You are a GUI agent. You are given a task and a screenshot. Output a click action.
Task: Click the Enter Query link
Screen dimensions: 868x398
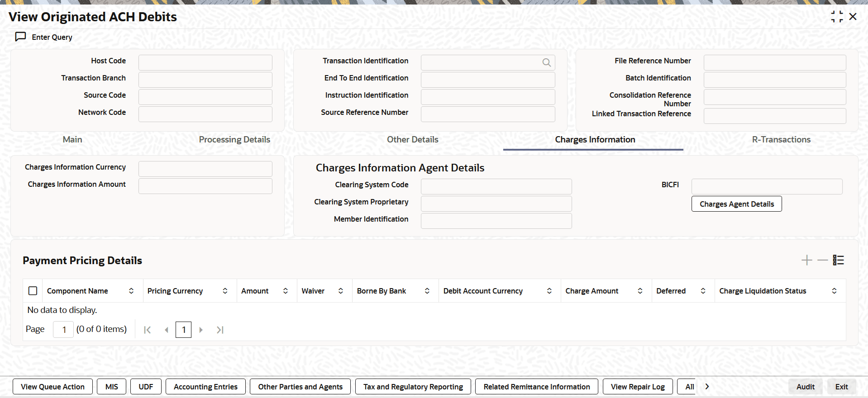(52, 37)
